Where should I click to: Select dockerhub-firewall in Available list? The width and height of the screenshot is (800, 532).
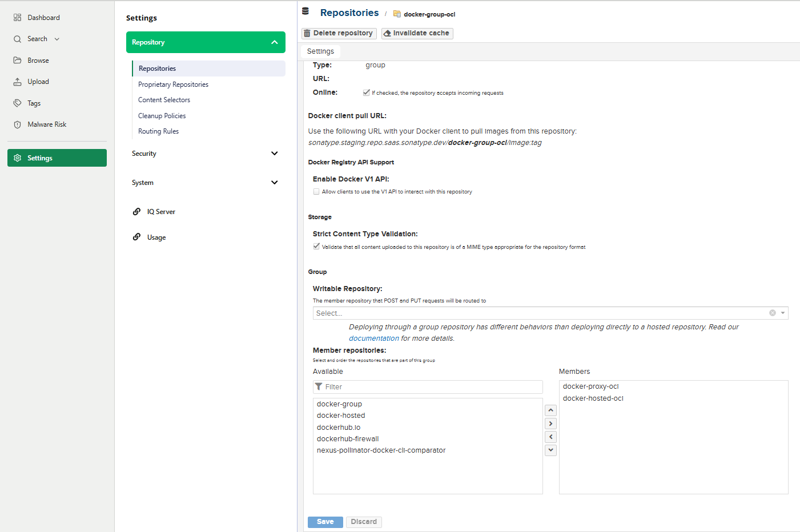[348, 439]
